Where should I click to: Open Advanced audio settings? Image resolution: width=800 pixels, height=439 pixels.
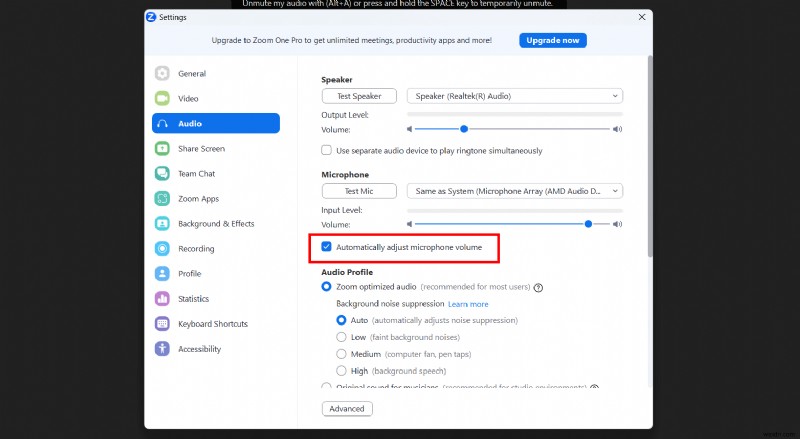point(347,408)
